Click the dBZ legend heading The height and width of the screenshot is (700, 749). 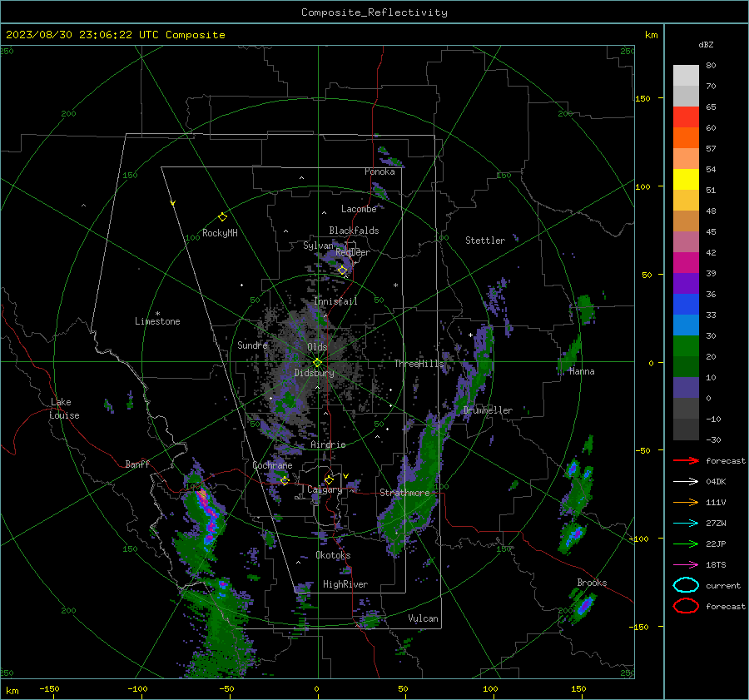[706, 44]
